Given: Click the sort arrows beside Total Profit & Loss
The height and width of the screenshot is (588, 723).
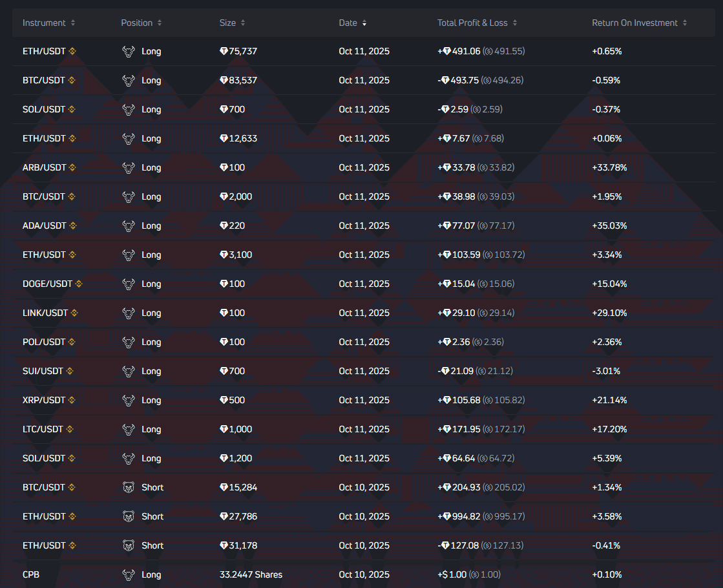Looking at the screenshot, I should (515, 23).
